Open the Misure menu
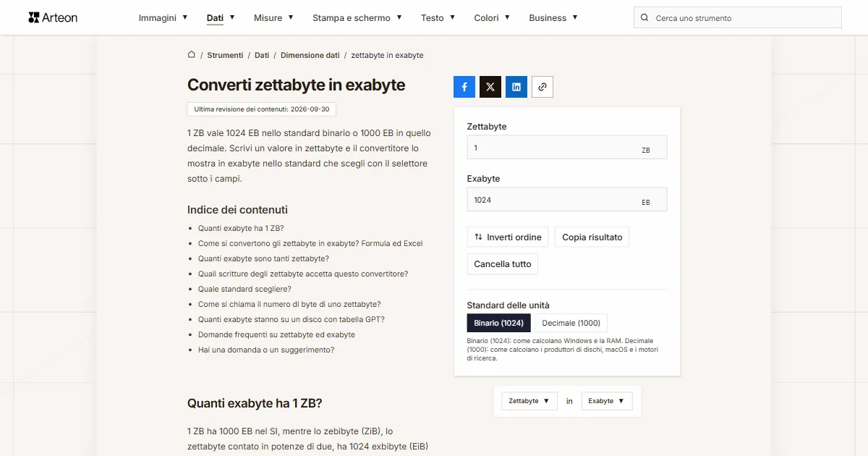868x456 pixels. (273, 18)
